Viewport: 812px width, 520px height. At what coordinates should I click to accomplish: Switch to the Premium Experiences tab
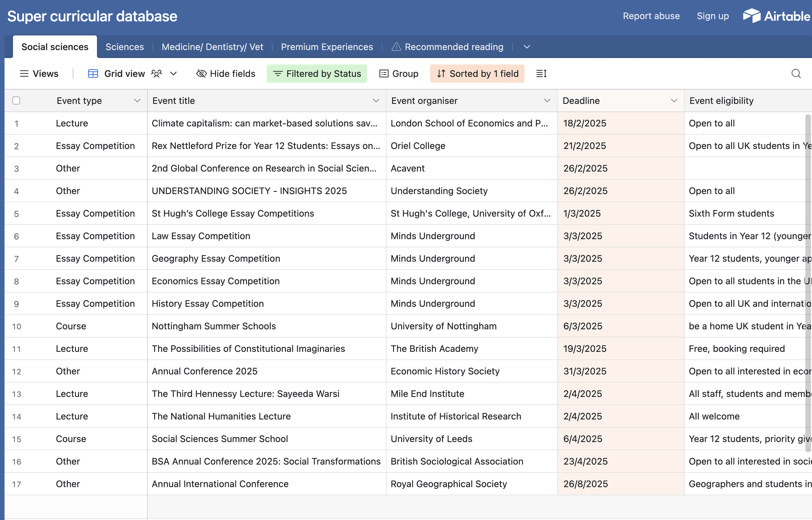(x=327, y=47)
